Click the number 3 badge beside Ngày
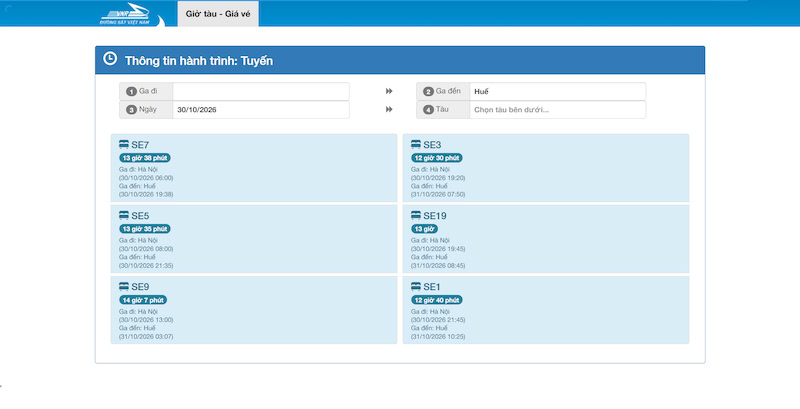 [x=131, y=110]
